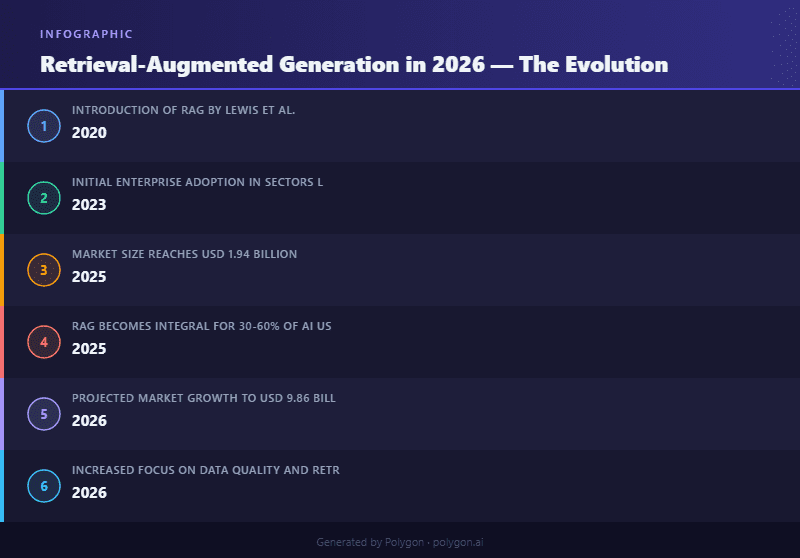Click the green circle numbered 2
The image size is (800, 558).
[44, 198]
